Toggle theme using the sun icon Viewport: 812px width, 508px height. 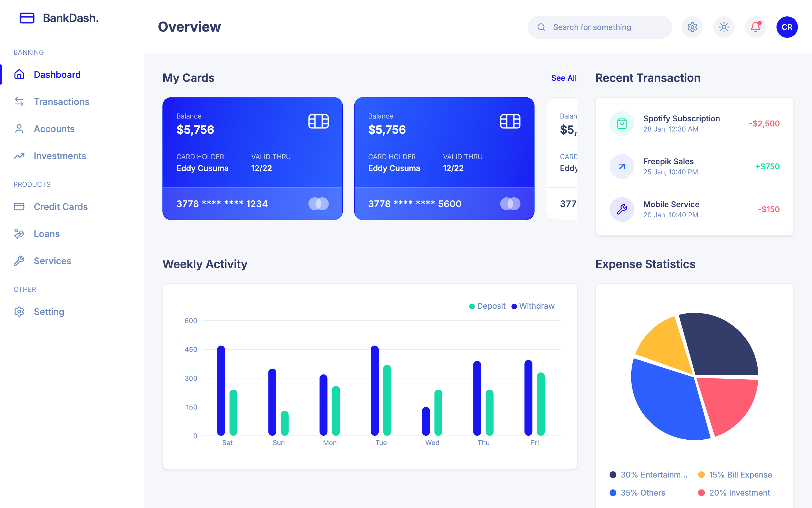coord(724,27)
